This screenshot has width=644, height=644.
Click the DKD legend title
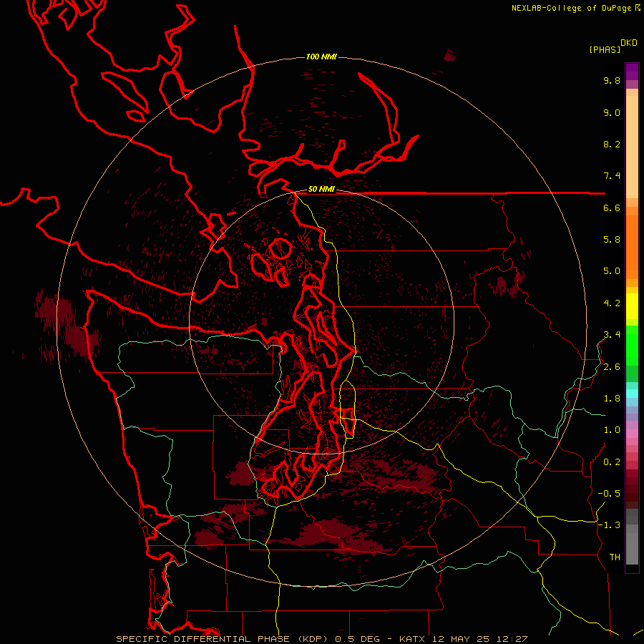629,43
